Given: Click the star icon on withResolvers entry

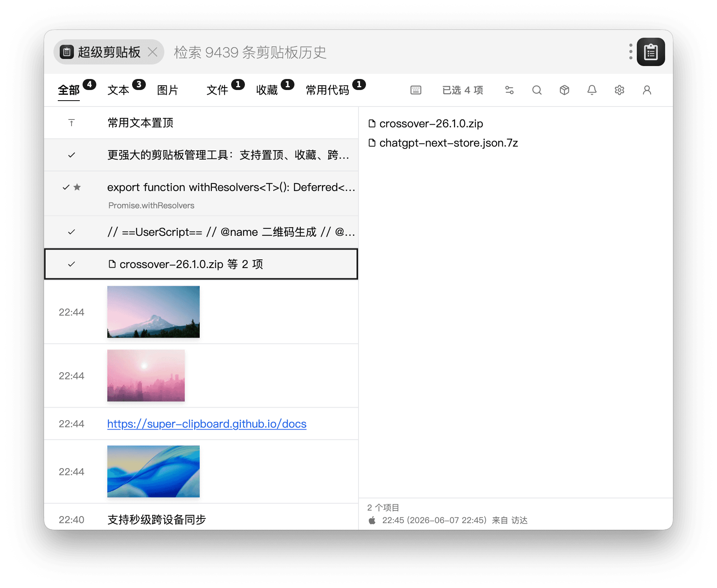Looking at the screenshot, I should tap(77, 187).
